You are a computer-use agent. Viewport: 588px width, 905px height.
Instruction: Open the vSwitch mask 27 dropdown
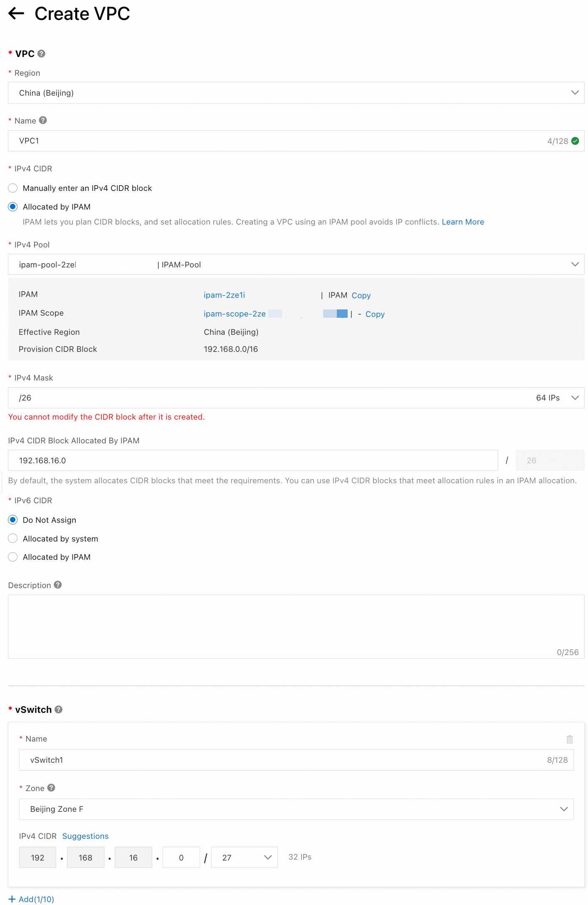pyautogui.click(x=244, y=858)
